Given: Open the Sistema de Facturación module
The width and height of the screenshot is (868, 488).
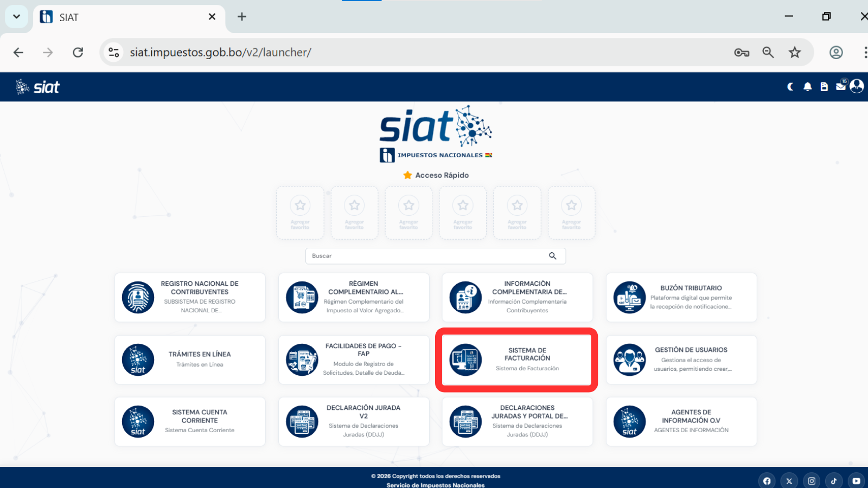Looking at the screenshot, I should pos(516,359).
